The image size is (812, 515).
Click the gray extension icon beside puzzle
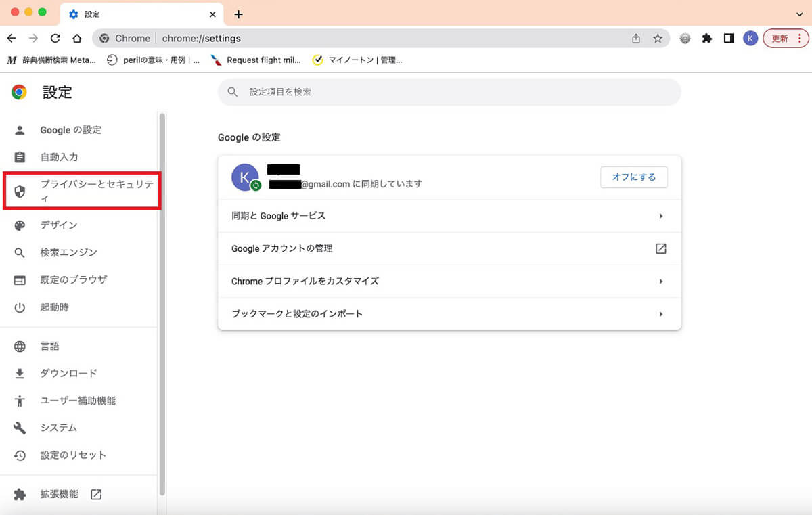pyautogui.click(x=685, y=39)
